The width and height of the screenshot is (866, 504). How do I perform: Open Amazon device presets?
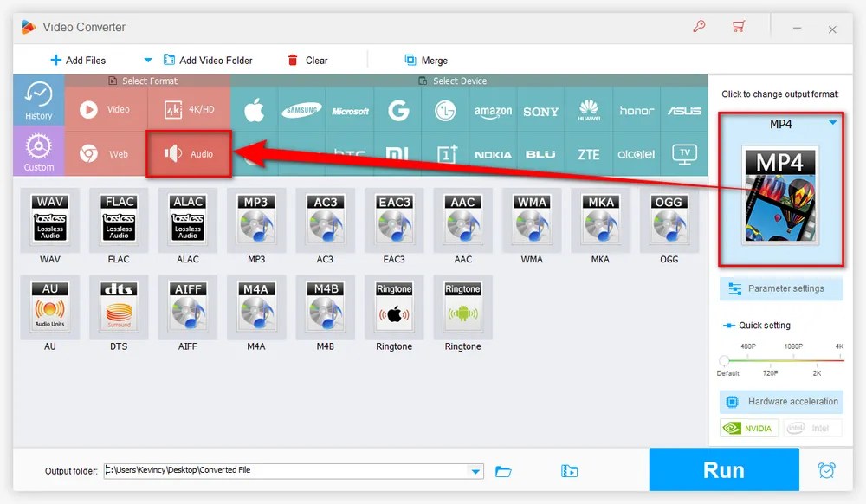point(494,111)
